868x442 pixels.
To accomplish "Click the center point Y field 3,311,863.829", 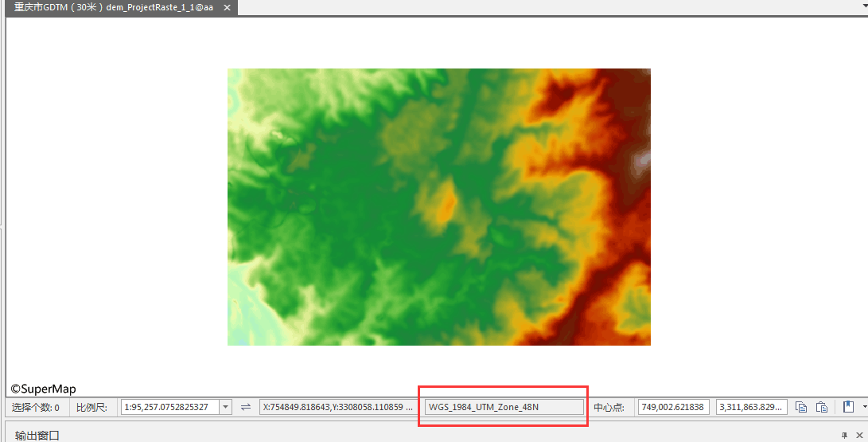I will [751, 407].
